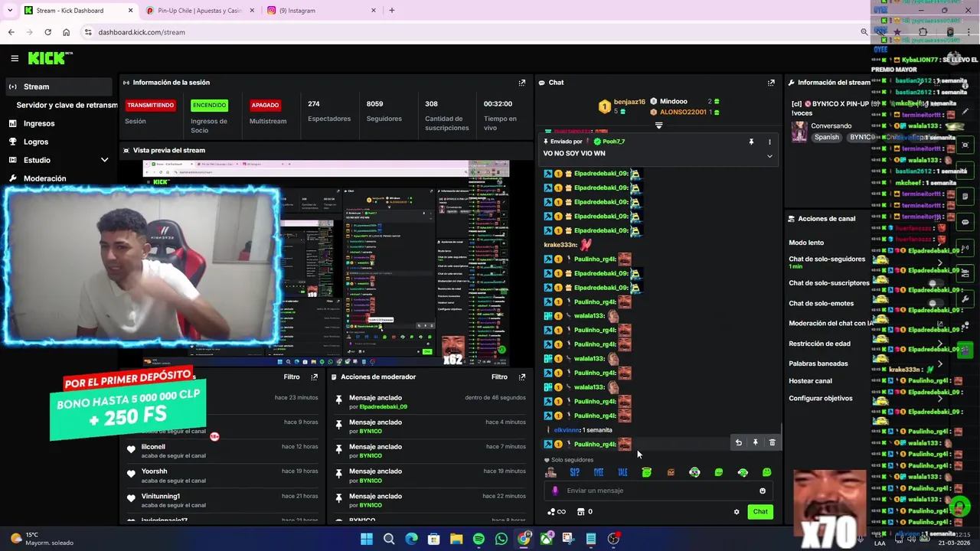Screen dimensions: 980x551
Task: Click the stream preview thumbnail
Action: coord(325,263)
